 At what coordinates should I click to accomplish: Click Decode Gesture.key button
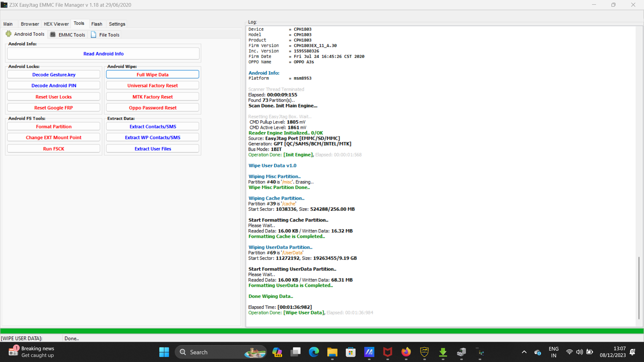pos(54,74)
